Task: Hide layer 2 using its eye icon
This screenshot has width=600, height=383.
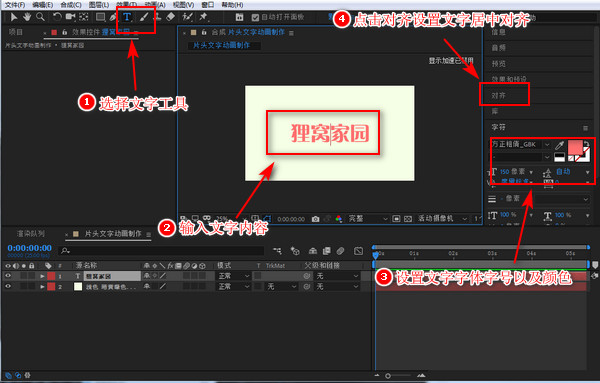Action: pyautogui.click(x=8, y=286)
